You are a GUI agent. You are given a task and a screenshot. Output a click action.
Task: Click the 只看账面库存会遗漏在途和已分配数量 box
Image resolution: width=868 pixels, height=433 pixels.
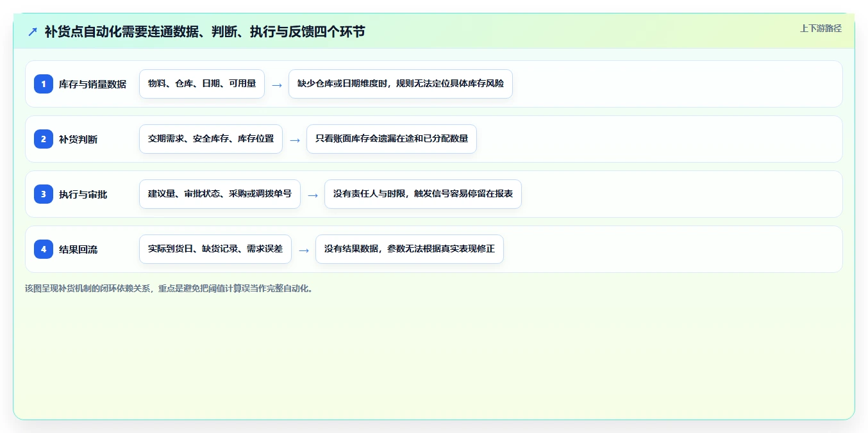[x=392, y=139]
